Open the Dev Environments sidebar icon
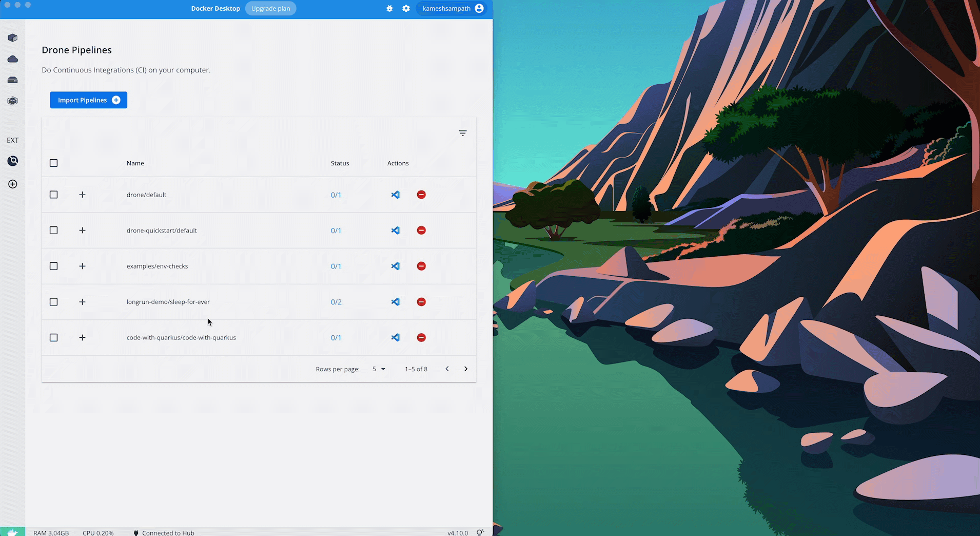 point(13,101)
